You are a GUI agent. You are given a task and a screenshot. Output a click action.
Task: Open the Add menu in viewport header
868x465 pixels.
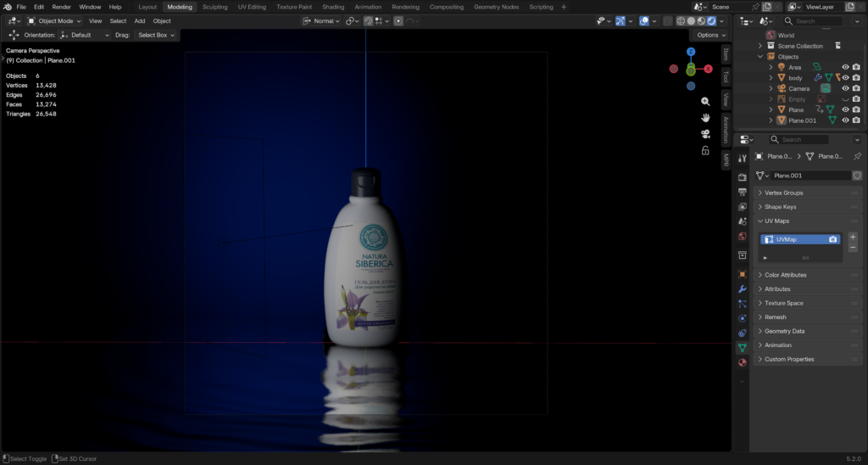pyautogui.click(x=140, y=21)
